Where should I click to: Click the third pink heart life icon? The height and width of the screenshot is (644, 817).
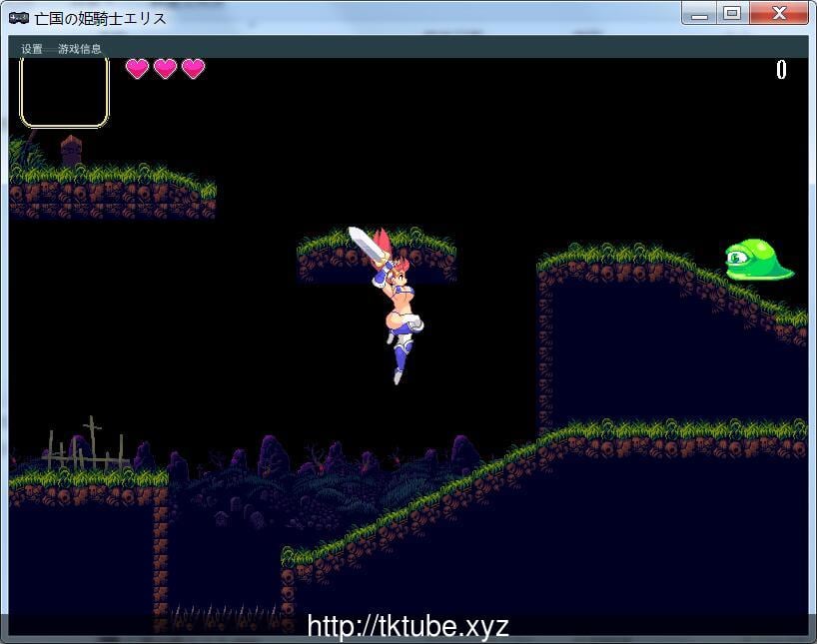[193, 69]
